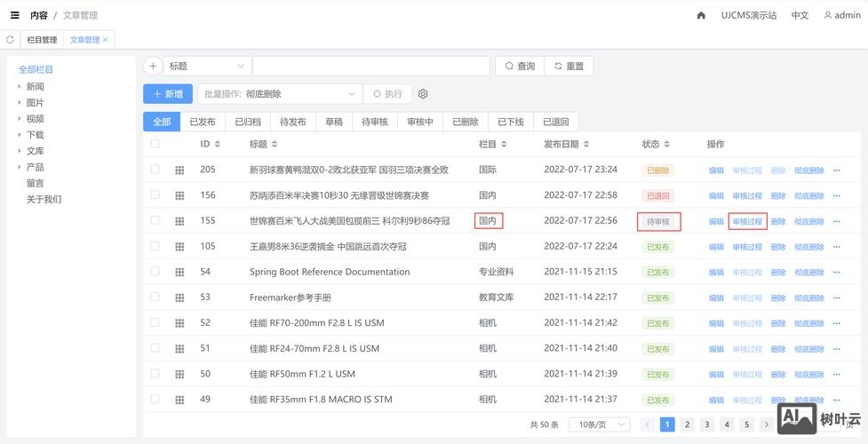Close the 文章管理 tab
Image resolution: width=868 pixels, height=444 pixels.
coord(105,40)
